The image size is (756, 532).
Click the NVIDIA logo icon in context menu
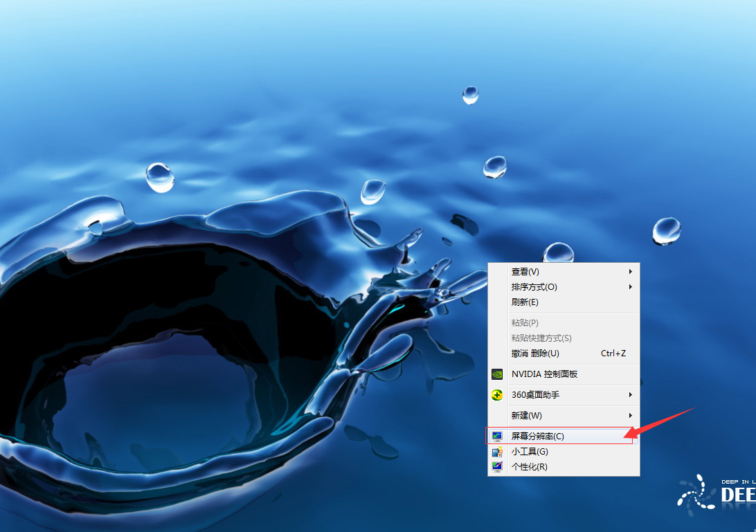[496, 374]
